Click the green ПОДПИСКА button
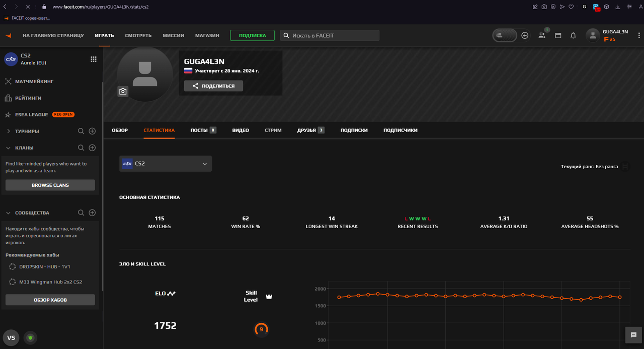 [x=253, y=36]
